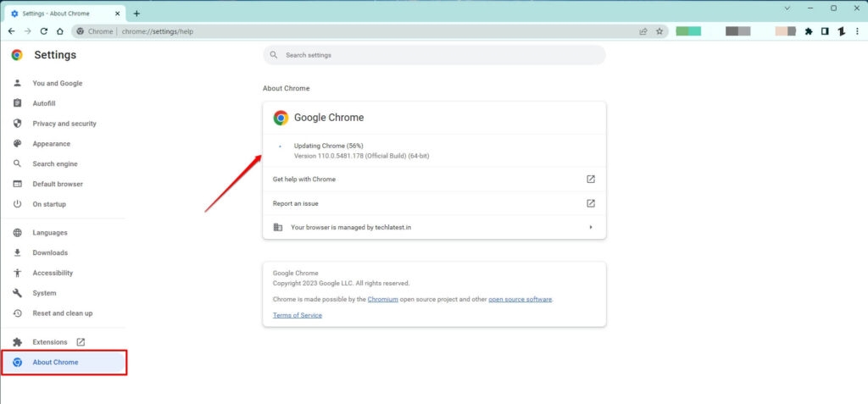The height and width of the screenshot is (404, 868).
Task: Open the Appearance settings section
Action: click(x=51, y=144)
